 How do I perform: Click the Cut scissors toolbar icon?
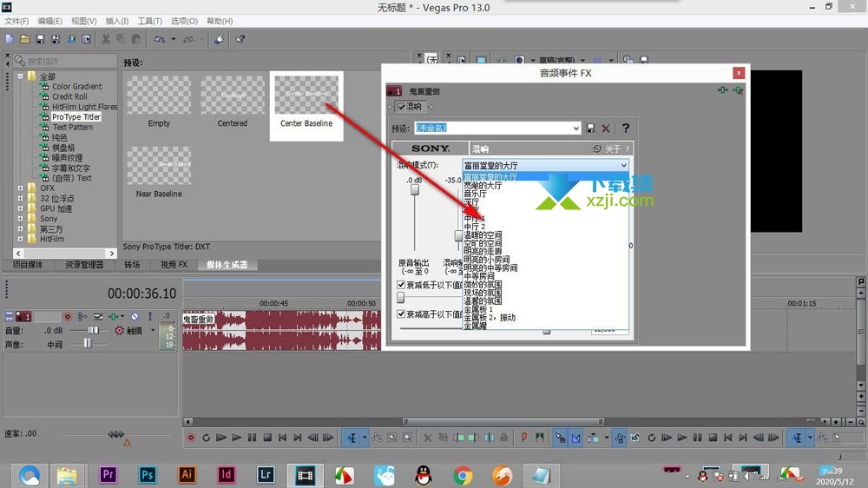pos(106,39)
